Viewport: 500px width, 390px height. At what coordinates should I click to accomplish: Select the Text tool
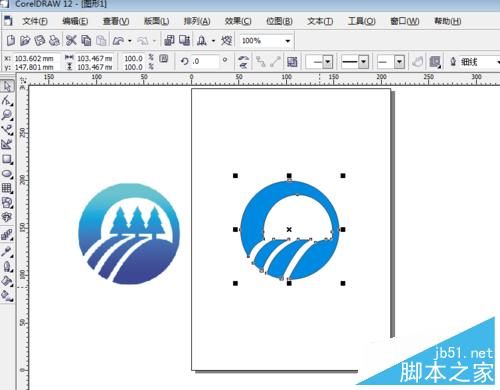tap(7, 217)
